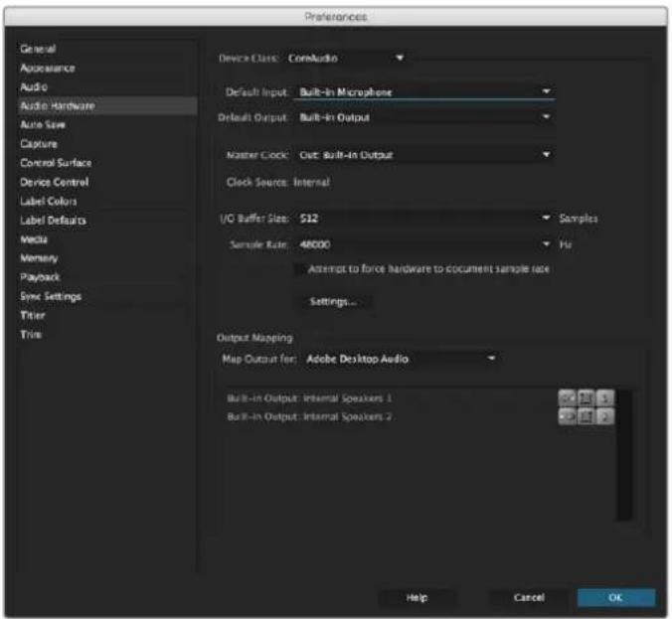Select first channel icon in Internal Speakers 2 row
The image size is (672, 619).
[567, 416]
